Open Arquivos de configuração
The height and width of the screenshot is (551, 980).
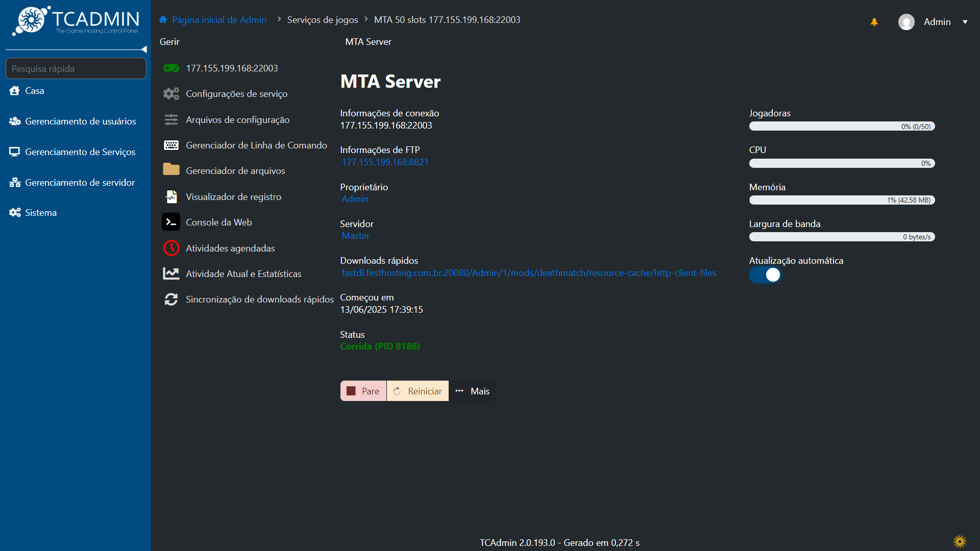point(237,120)
